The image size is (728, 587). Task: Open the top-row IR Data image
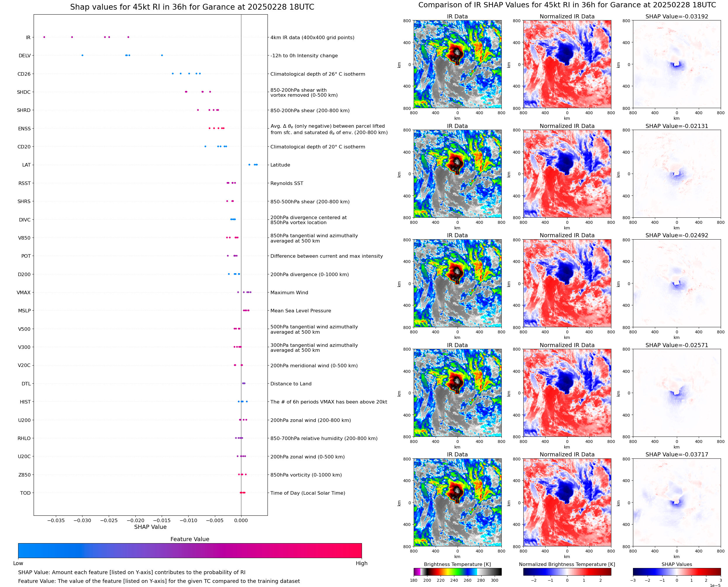tap(457, 64)
